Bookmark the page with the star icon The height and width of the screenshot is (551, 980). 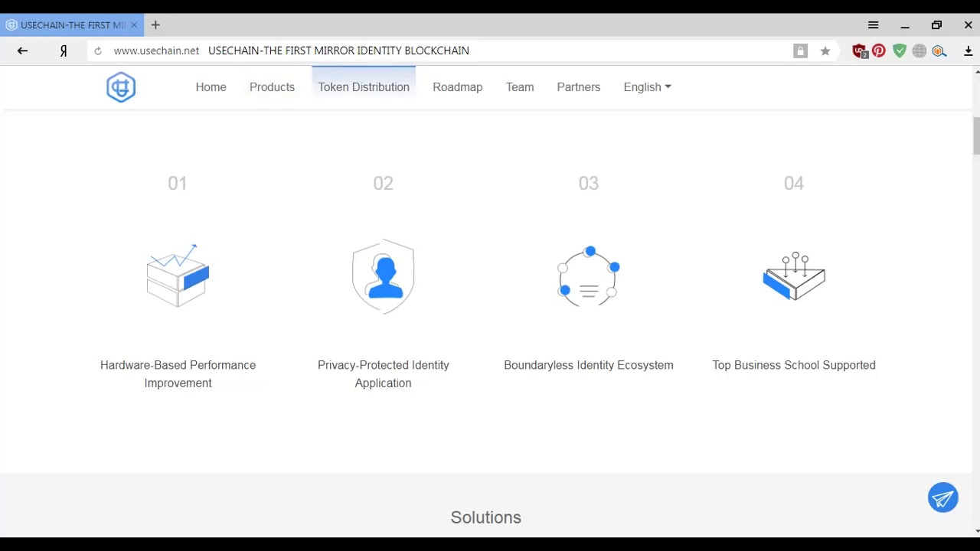(825, 51)
